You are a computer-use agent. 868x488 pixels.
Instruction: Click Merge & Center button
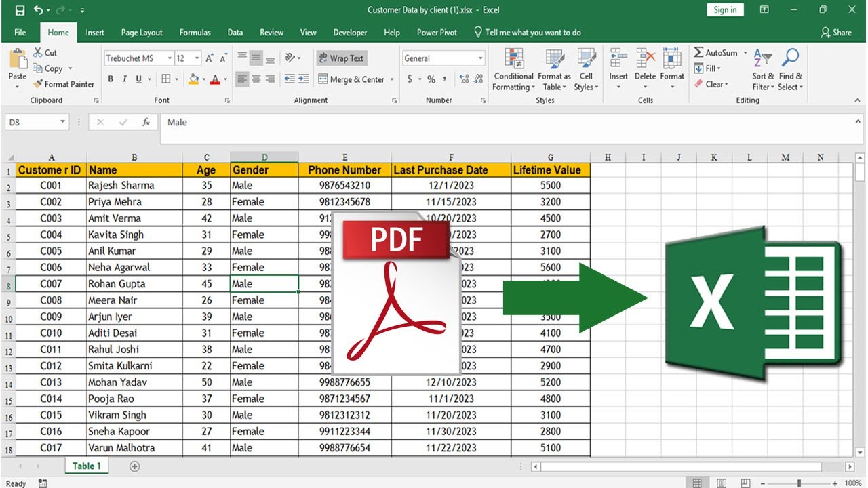click(351, 79)
